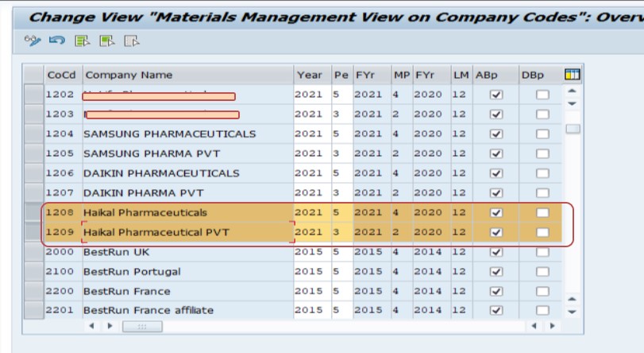Toggle ABp checkbox for company 1202
The width and height of the screenshot is (644, 353).
pos(496,95)
